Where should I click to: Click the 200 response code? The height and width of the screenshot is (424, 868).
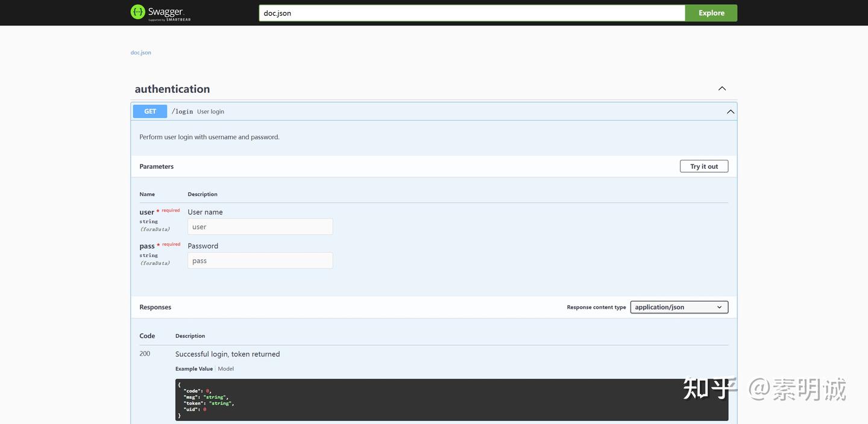[x=145, y=353]
